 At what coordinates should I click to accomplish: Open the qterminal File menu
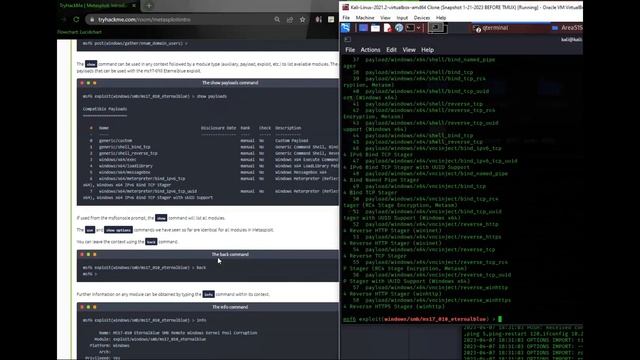[350, 50]
